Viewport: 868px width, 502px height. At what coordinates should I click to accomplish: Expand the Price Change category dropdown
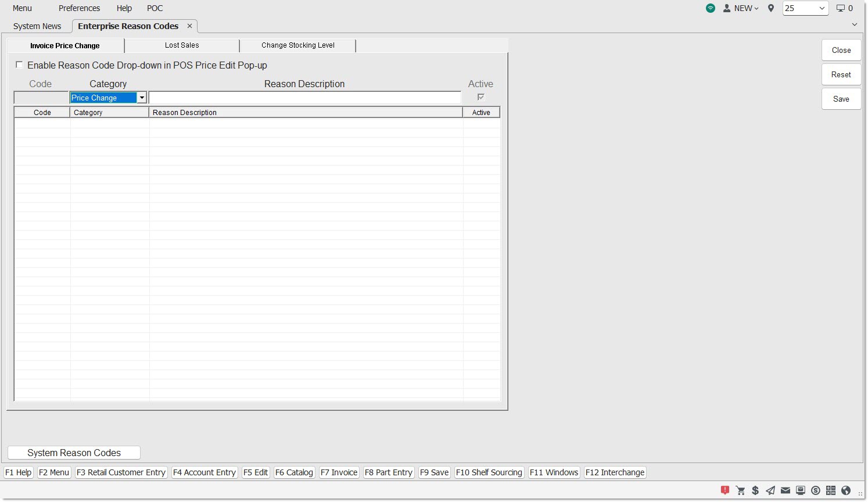[x=142, y=98]
